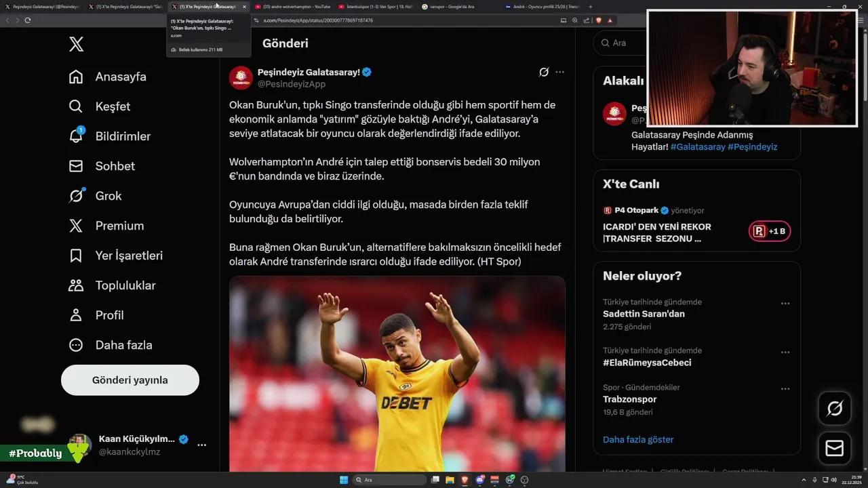Click the Grok icon on the post
Screen dimensions: 868x488
(544, 72)
